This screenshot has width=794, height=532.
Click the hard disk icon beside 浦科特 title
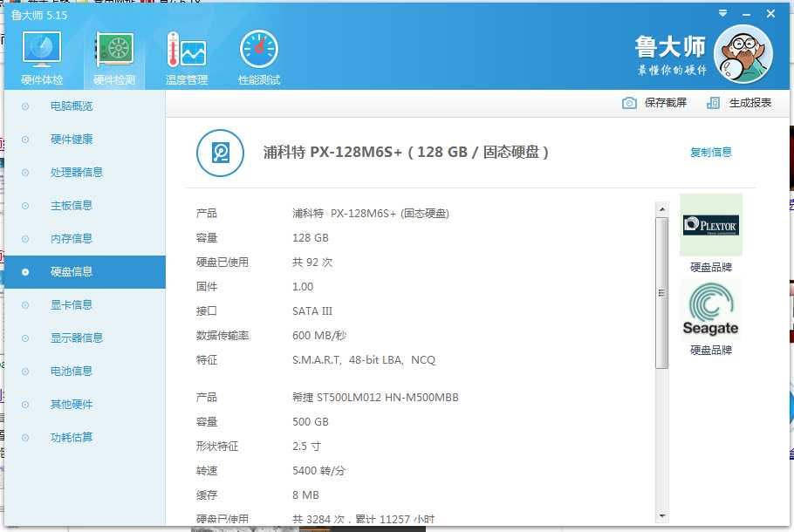[x=220, y=153]
